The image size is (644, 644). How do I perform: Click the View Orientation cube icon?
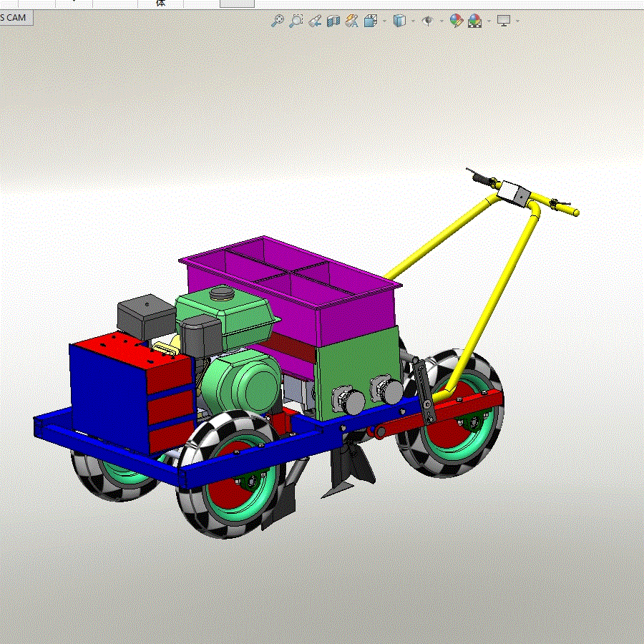[x=371, y=21]
